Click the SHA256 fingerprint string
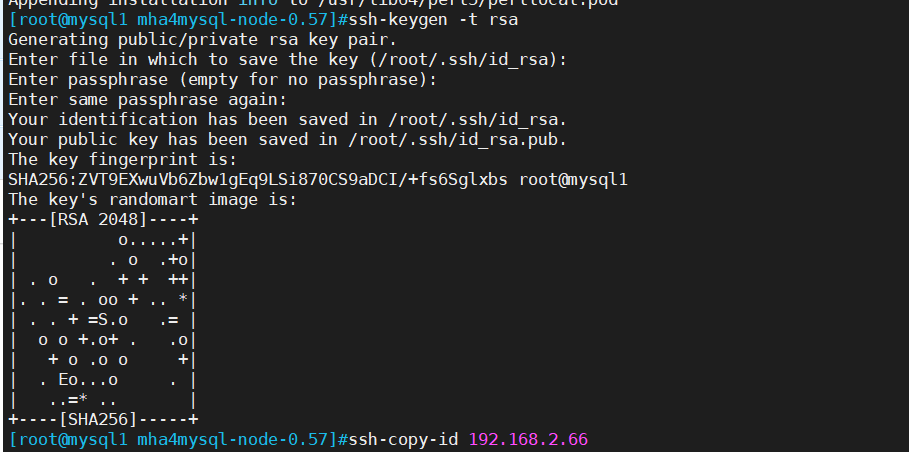909x452 pixels. click(x=258, y=180)
